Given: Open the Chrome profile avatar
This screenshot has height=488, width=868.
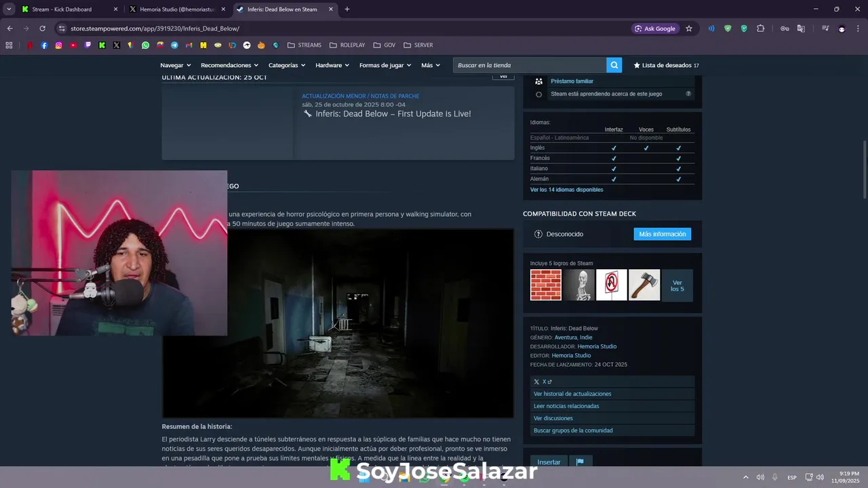Looking at the screenshot, I should tap(842, 28).
